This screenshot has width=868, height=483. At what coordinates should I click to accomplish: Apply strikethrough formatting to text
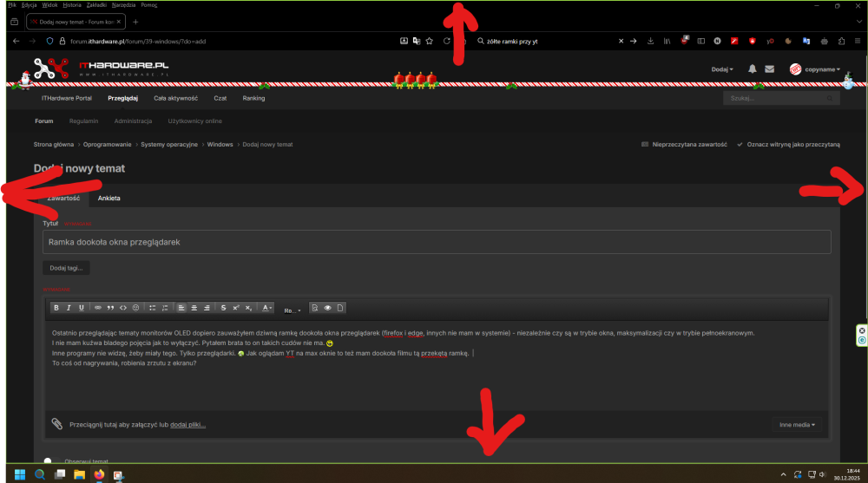[223, 308]
